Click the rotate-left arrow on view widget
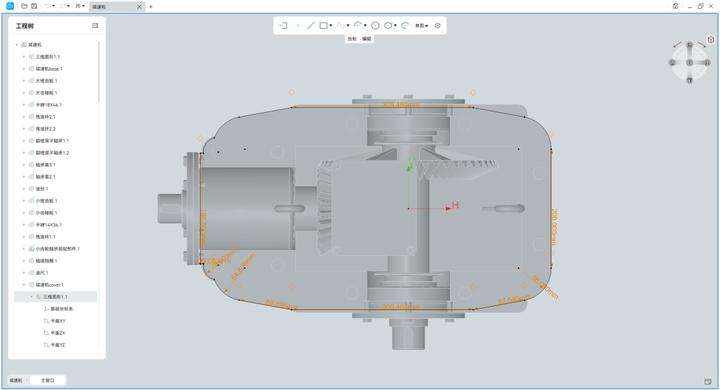Image resolution: width=720 pixels, height=390 pixels. click(x=677, y=45)
